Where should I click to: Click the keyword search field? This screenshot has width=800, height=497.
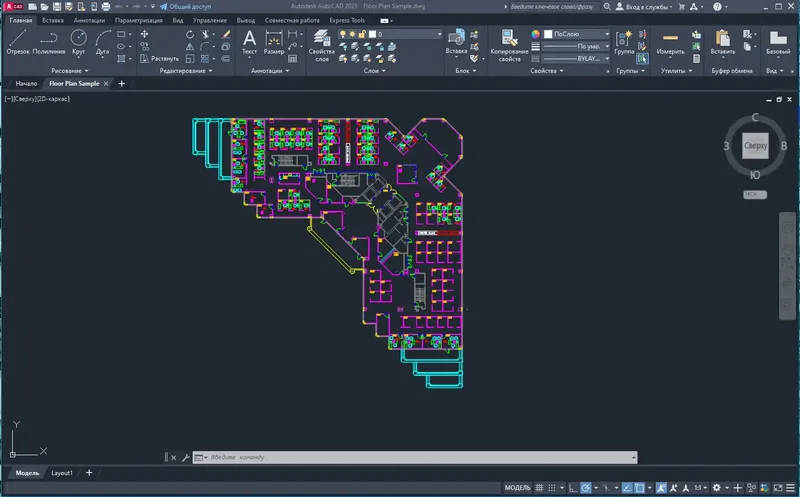(x=554, y=7)
